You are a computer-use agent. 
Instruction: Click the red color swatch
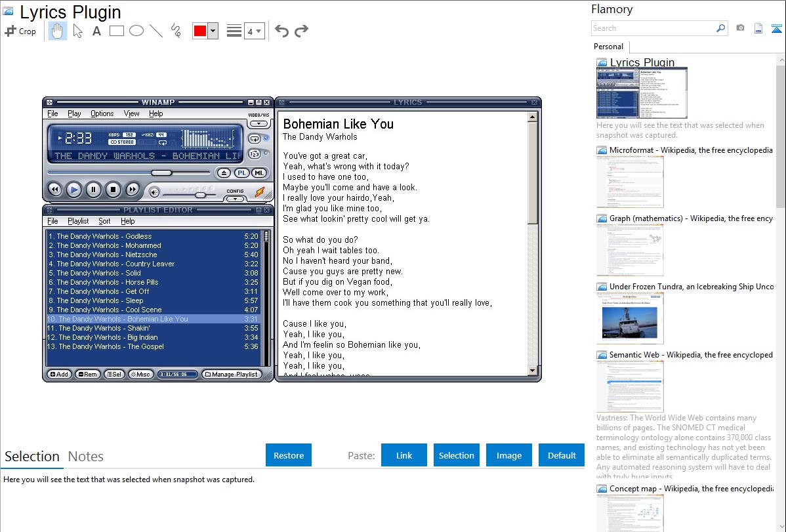click(200, 31)
